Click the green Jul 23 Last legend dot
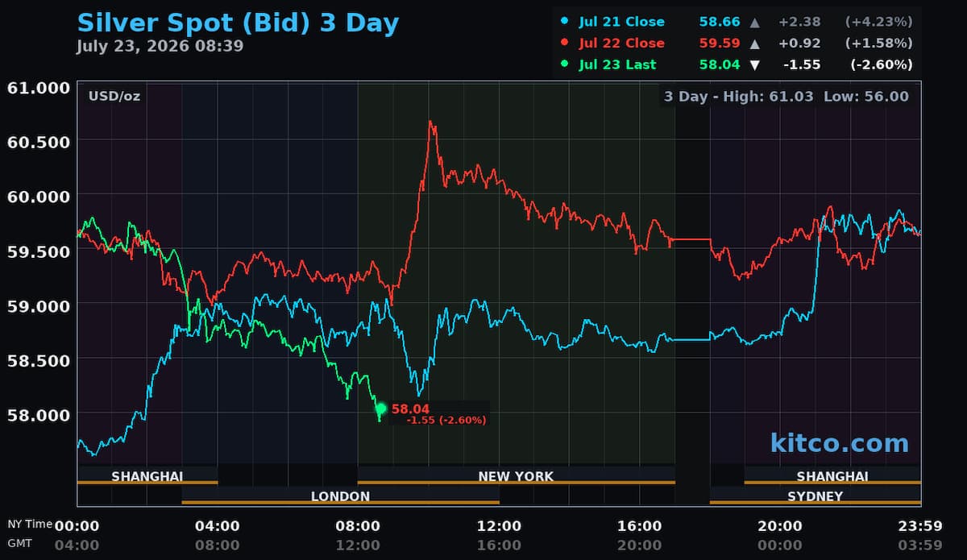The height and width of the screenshot is (560, 967). (565, 64)
